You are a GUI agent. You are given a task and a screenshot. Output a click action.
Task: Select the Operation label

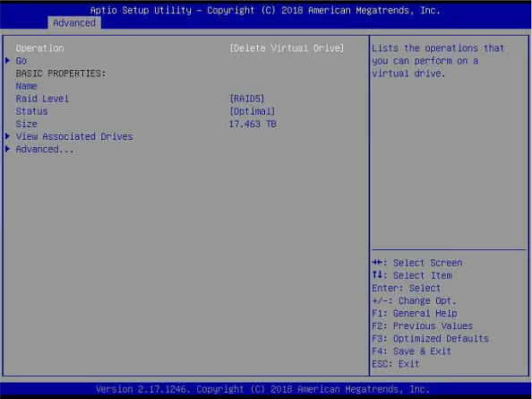[39, 48]
